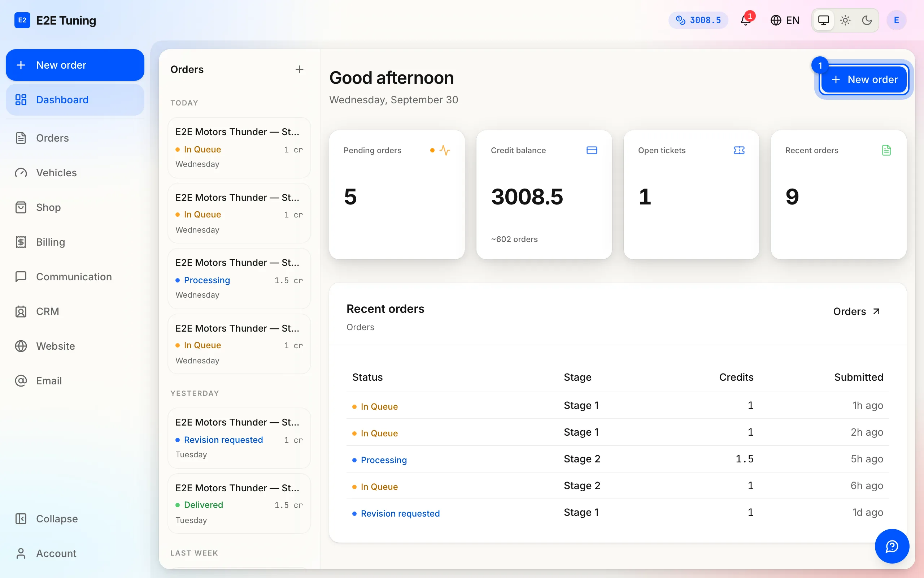
Task: Switch to light theme sun icon
Action: click(845, 20)
